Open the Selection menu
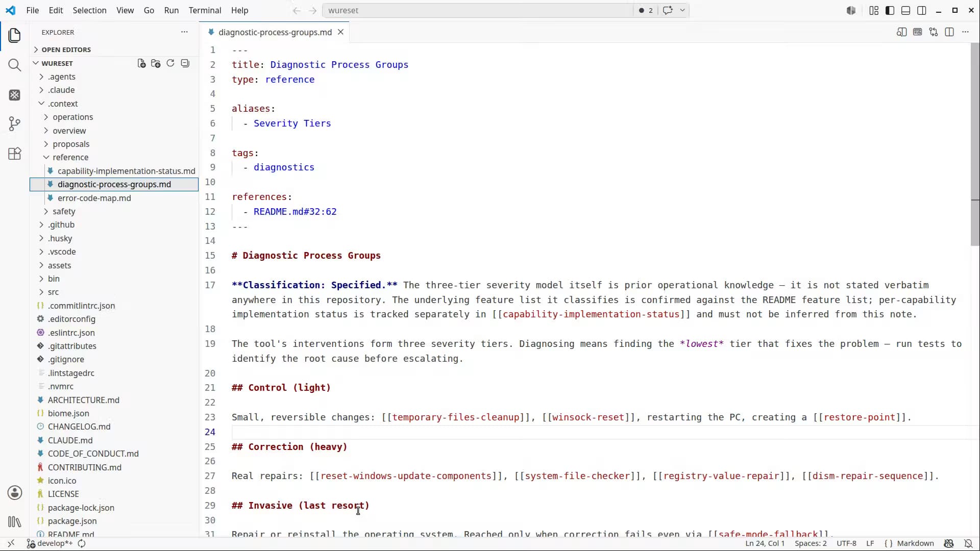 tap(89, 10)
